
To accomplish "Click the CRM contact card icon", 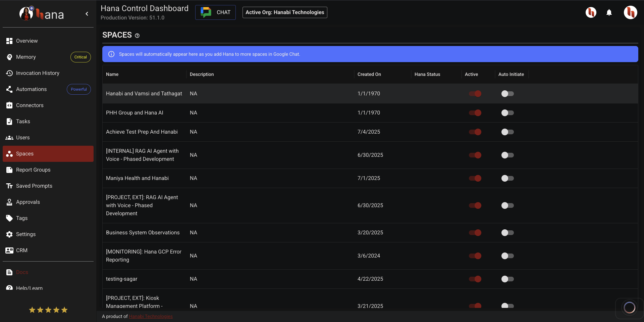I will pos(9,250).
